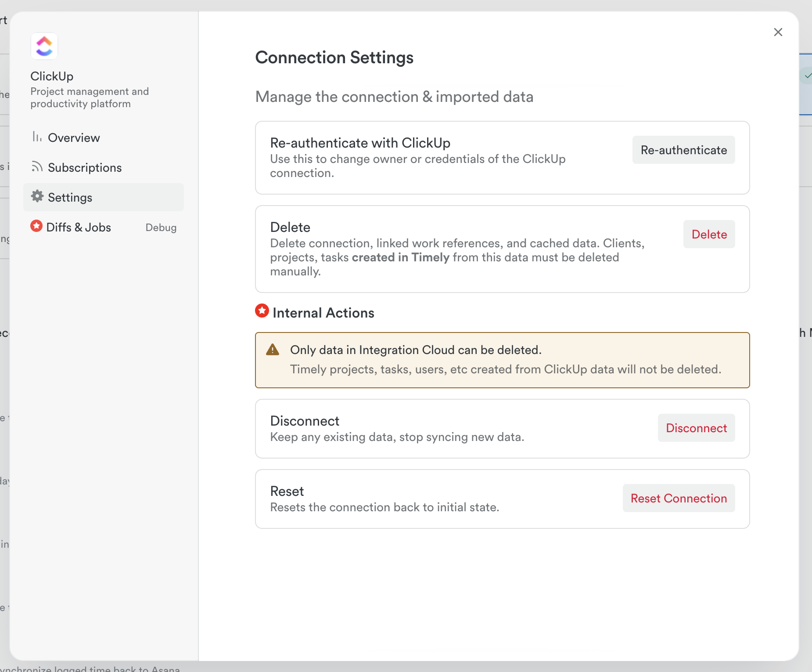812x672 pixels.
Task: Switch to the Subscriptions section
Action: (85, 167)
